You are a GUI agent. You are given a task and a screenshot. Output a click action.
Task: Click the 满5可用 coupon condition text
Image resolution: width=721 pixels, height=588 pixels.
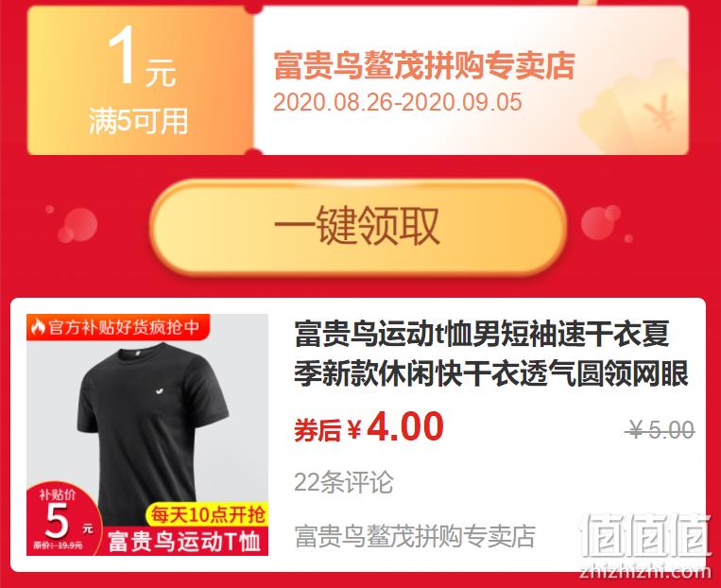pos(138,121)
